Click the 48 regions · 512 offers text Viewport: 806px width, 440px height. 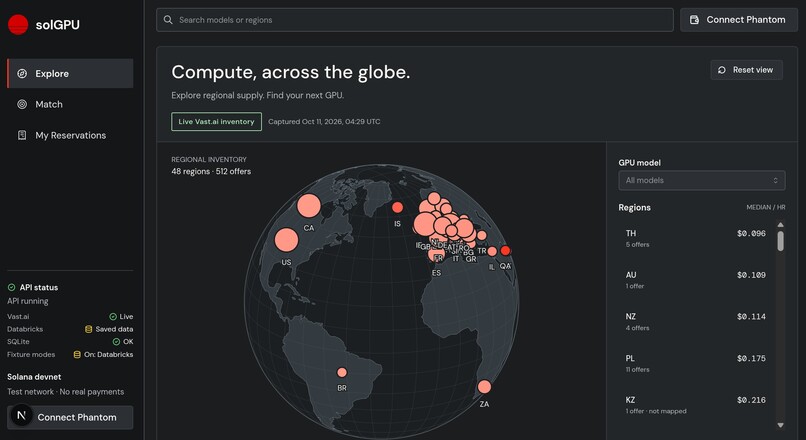(x=211, y=171)
